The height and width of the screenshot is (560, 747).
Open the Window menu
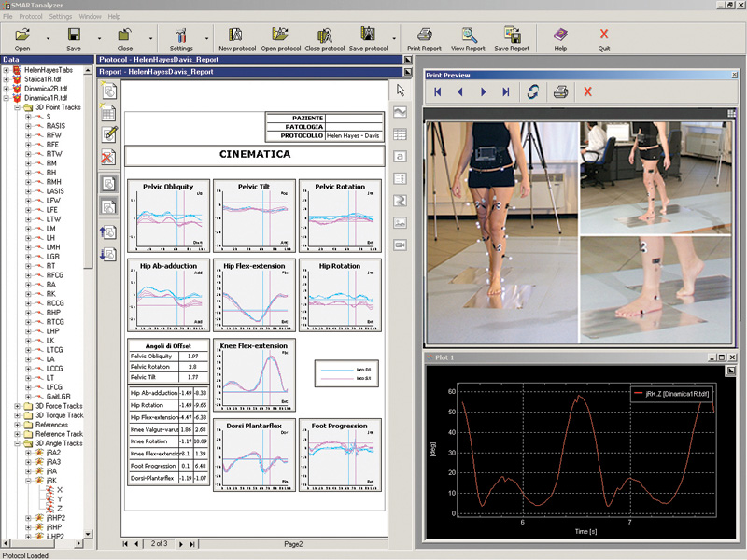[x=91, y=17]
